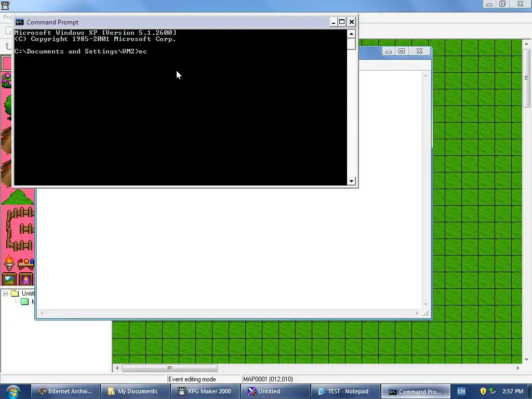
Task: Click down arrow of map vertical scrollbar
Action: (x=527, y=360)
